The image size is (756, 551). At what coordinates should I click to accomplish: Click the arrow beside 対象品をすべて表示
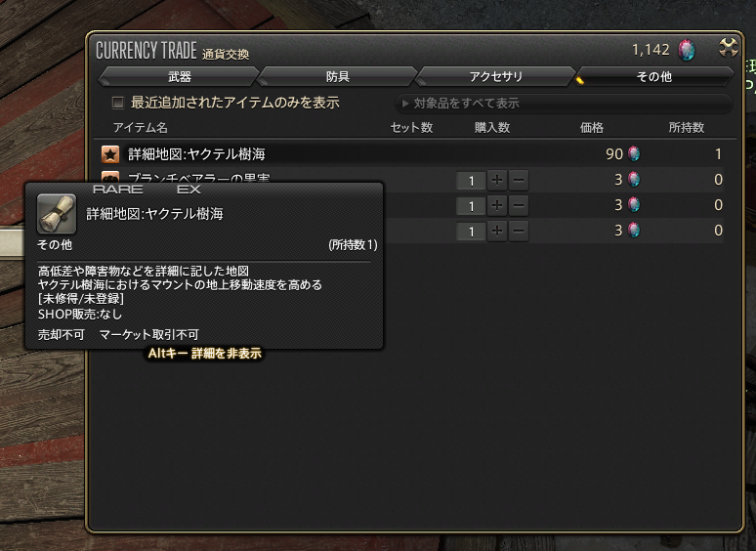click(x=405, y=104)
